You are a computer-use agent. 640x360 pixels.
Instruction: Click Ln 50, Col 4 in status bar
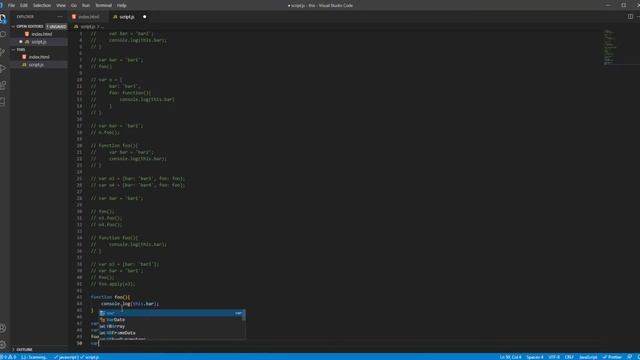pyautogui.click(x=511, y=357)
